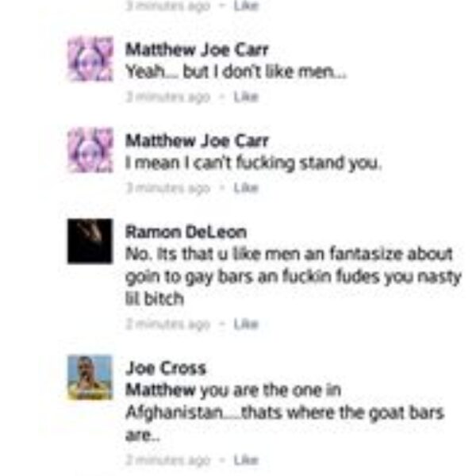Like Joe Cross's Afghanistan comment
Image resolution: width=476 pixels, height=476 pixels.
(246, 460)
